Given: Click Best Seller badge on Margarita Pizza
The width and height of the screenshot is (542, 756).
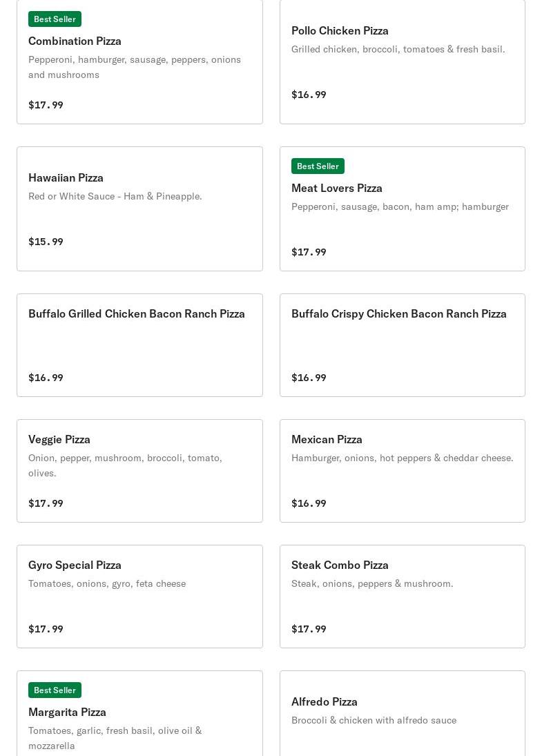Looking at the screenshot, I should pyautogui.click(x=55, y=690).
